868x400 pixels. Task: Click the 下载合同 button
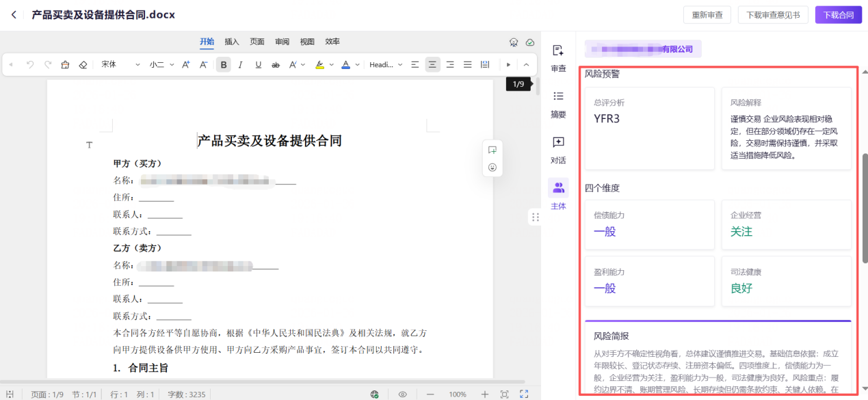pos(838,15)
